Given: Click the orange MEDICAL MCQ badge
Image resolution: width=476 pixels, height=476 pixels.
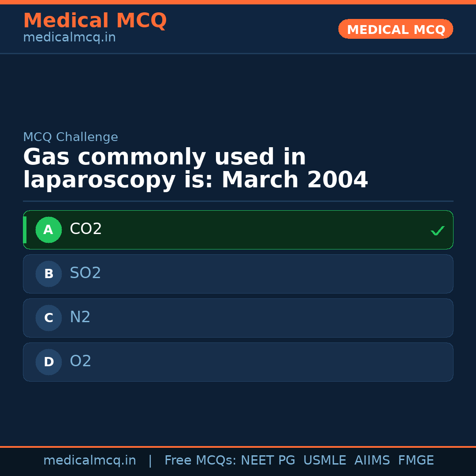Looking at the screenshot, I should tap(395, 29).
